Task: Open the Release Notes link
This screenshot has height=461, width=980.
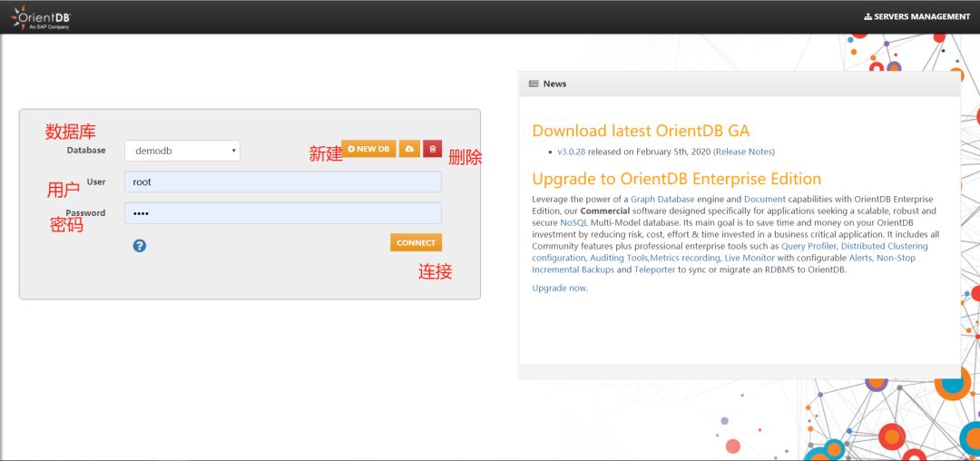Action: coord(744,152)
